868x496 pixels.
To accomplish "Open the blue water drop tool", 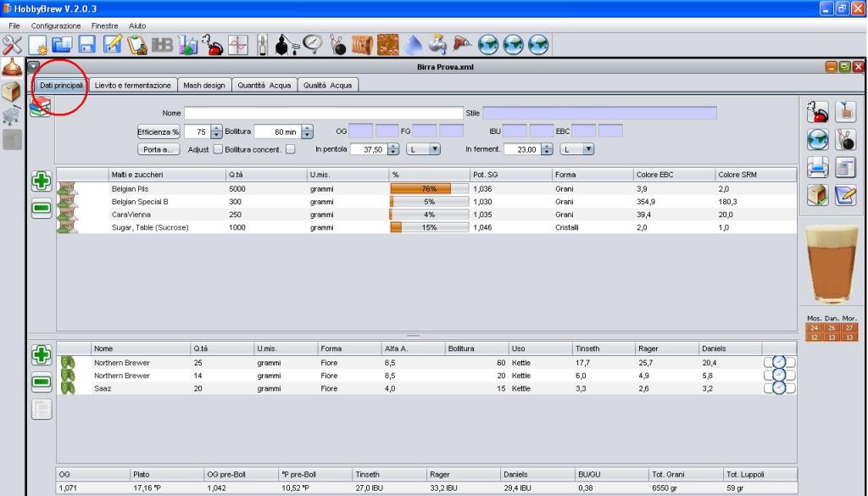I will click(x=413, y=45).
